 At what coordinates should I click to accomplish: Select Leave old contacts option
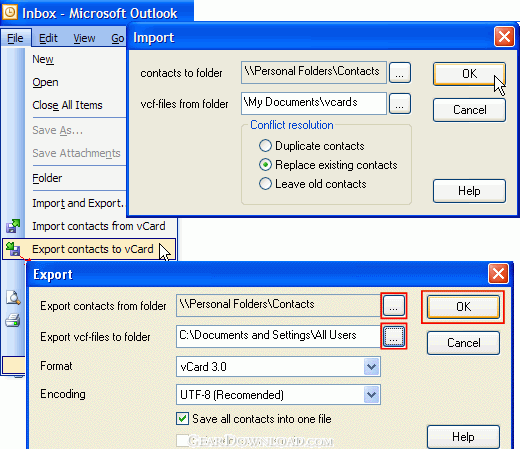(265, 184)
